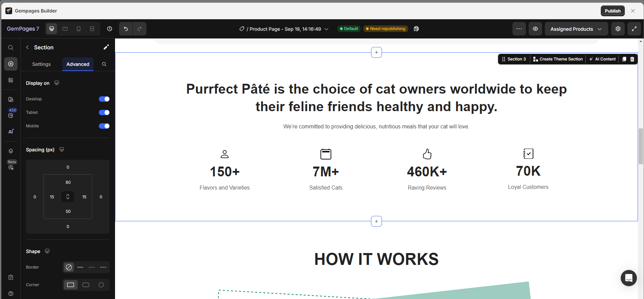Click the undo arrow icon
This screenshot has width=644, height=299.
coord(126,29)
